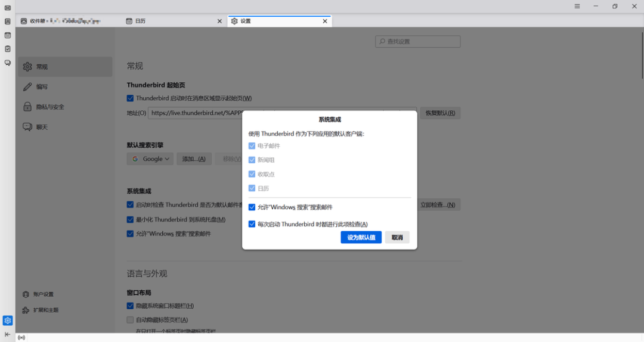Switch to the 收件箱 tab
This screenshot has height=342, width=644.
[x=68, y=21]
